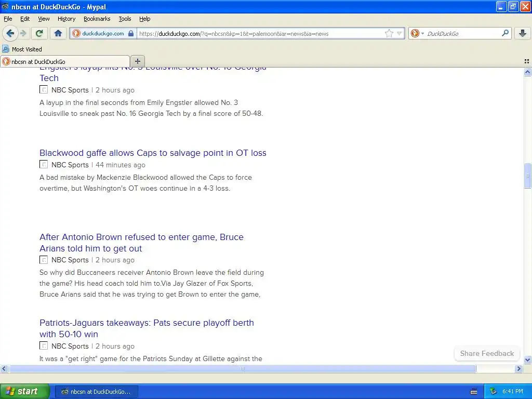Open the Most Visited bookmarks folder
532x399 pixels.
pyautogui.click(x=22, y=49)
